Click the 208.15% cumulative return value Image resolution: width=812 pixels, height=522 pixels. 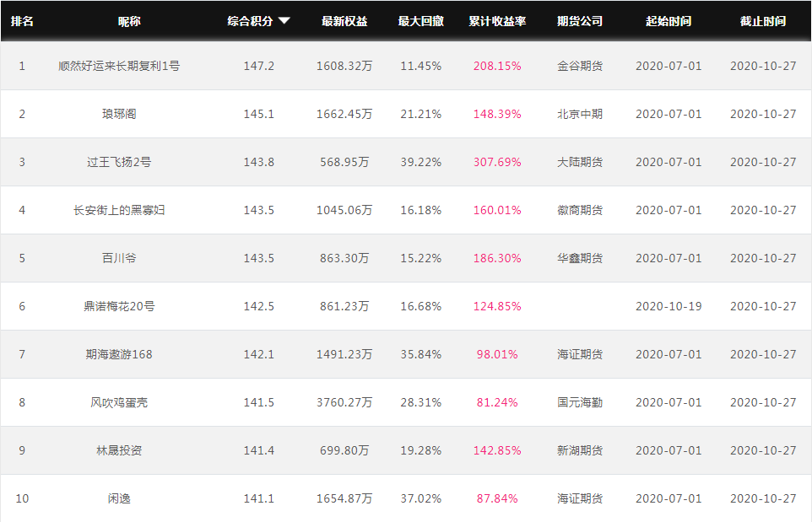(497, 66)
